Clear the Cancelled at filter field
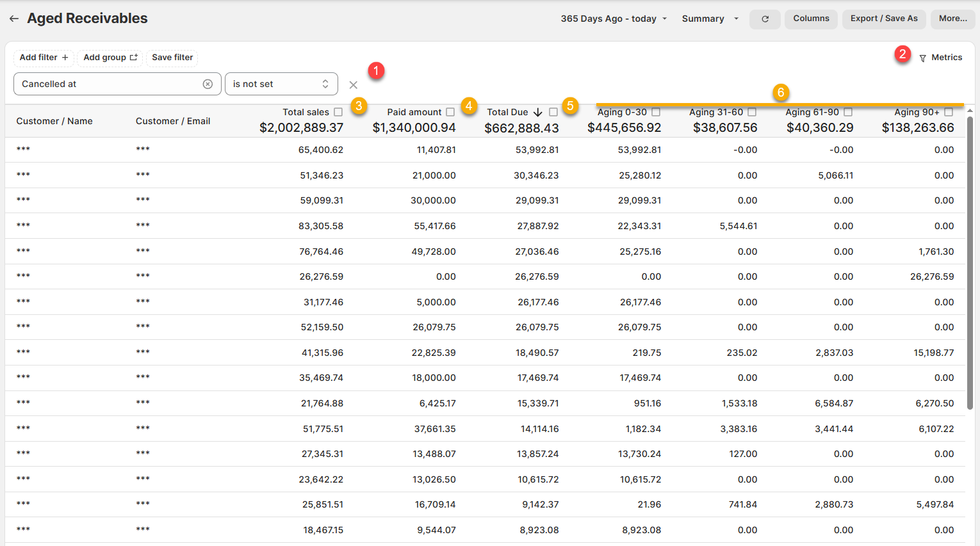Viewport: 980px width, 546px height. 208,84
